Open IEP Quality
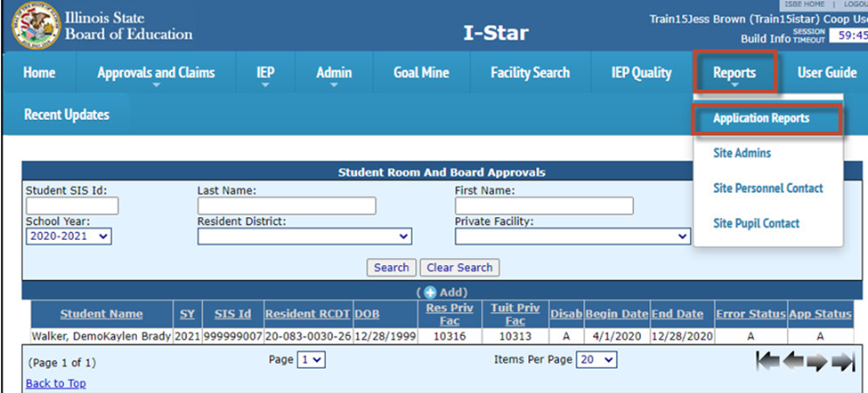The height and width of the screenshot is (393, 868). coord(641,72)
